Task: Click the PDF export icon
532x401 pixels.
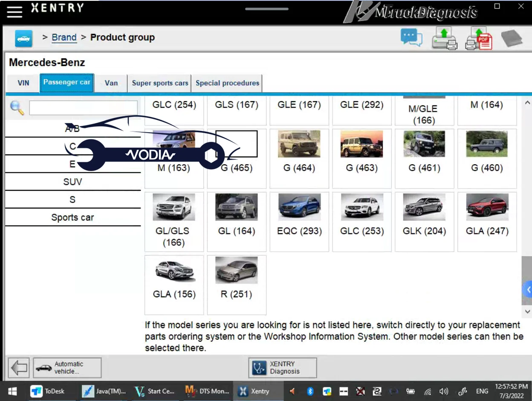Action: [x=479, y=38]
